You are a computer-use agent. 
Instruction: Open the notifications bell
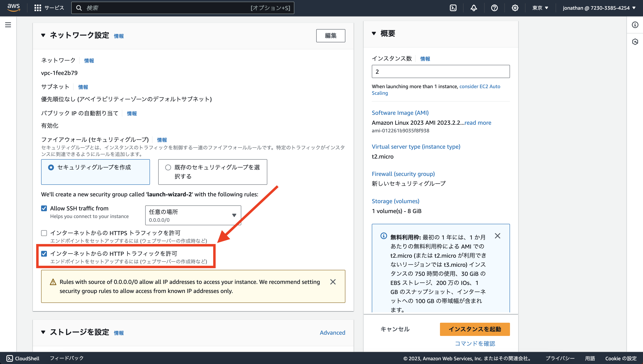(474, 8)
